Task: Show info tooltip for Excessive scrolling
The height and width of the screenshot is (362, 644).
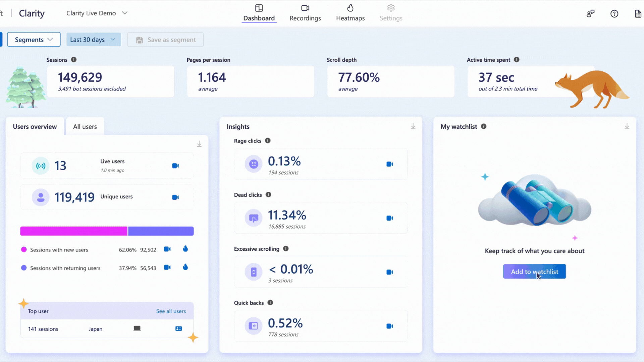Action: (x=286, y=248)
